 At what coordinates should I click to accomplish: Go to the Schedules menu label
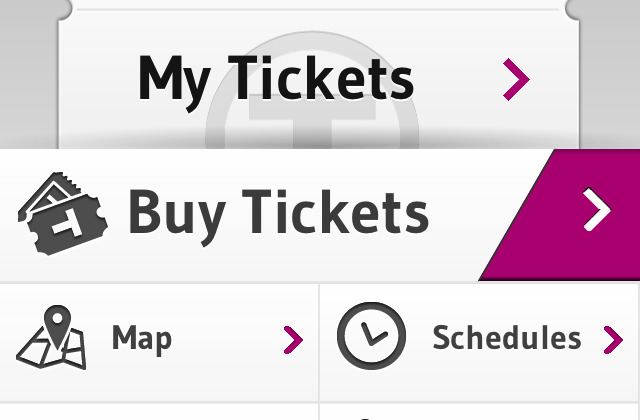[x=507, y=338]
